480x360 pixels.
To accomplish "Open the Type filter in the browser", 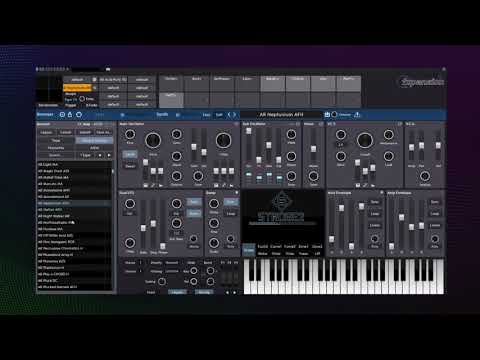I will click(56, 140).
